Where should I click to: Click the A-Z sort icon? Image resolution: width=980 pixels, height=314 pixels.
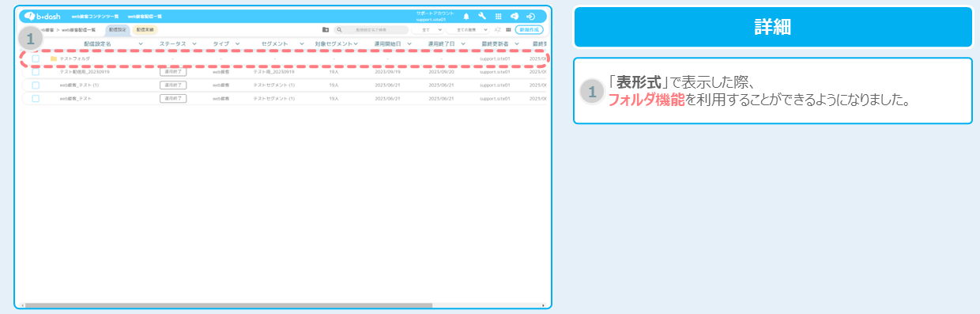pyautogui.click(x=497, y=29)
